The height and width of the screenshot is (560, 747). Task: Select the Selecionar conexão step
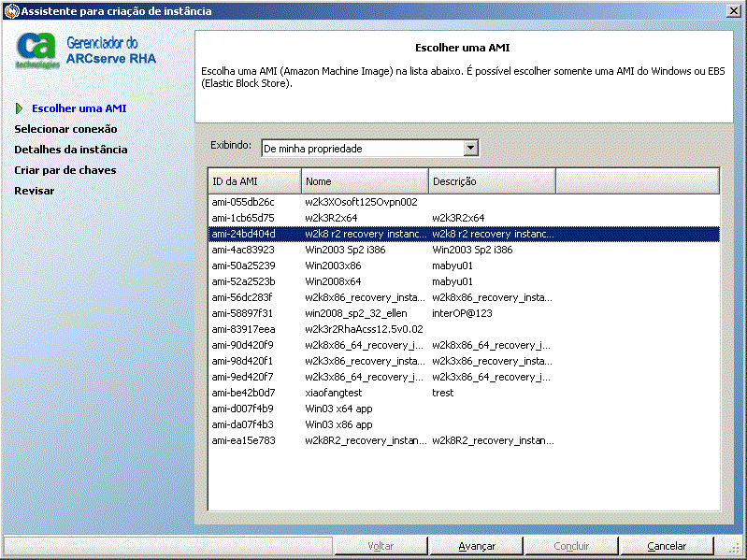point(65,129)
